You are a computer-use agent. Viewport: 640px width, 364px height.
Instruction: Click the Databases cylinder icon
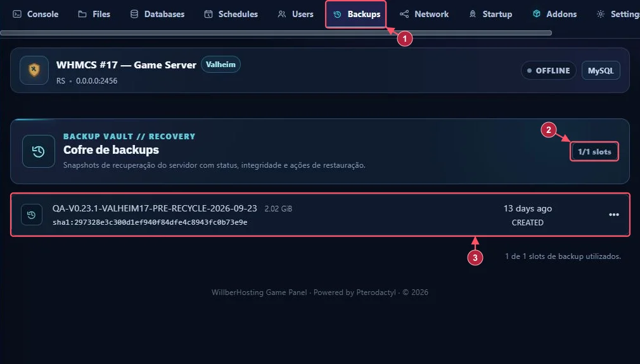[134, 15]
